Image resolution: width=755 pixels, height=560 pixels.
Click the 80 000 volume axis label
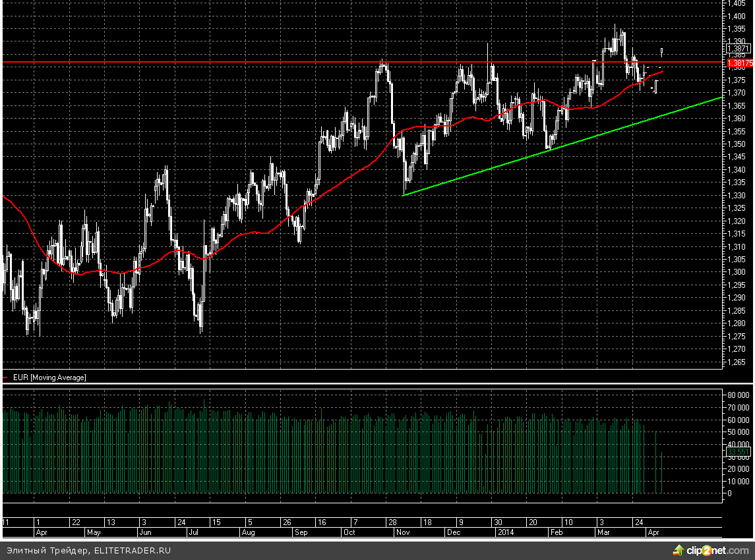[x=739, y=395]
